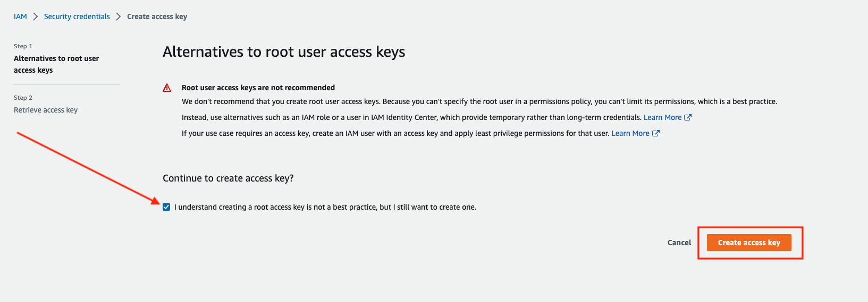868x302 pixels.
Task: Click breadcrumb chevron before Create access key
Action: tap(119, 16)
